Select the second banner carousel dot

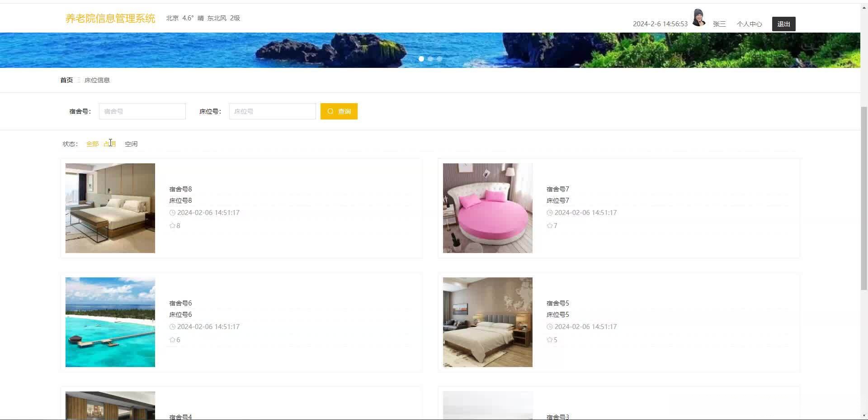pos(430,59)
